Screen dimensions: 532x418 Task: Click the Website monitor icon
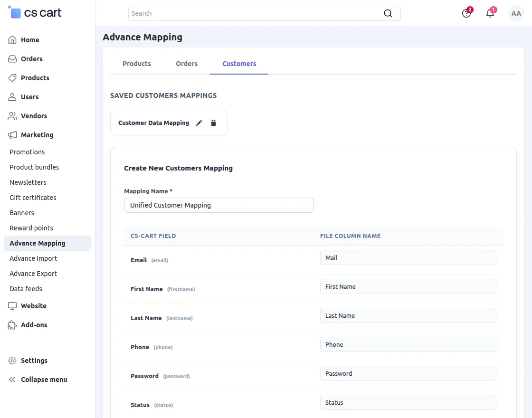click(x=12, y=306)
